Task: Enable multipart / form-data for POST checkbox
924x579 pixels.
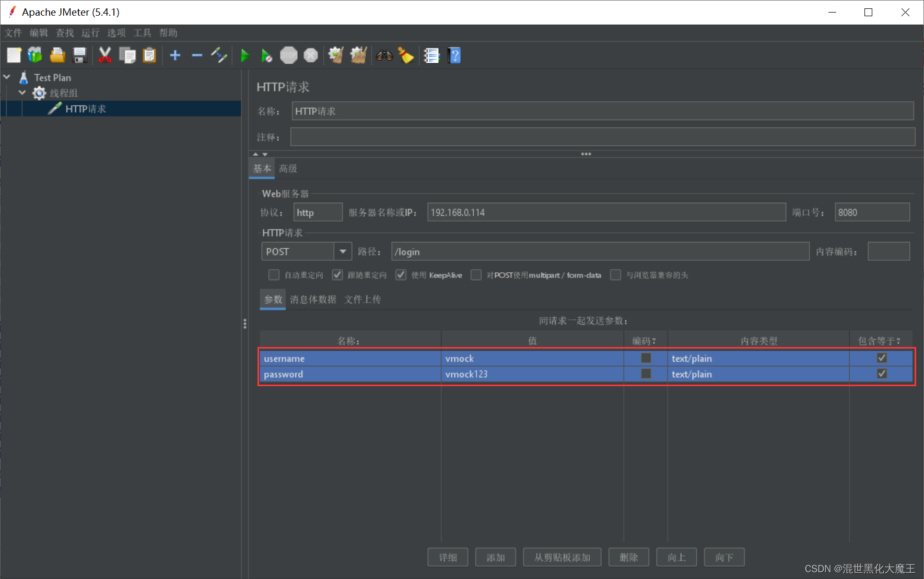Action: [476, 275]
